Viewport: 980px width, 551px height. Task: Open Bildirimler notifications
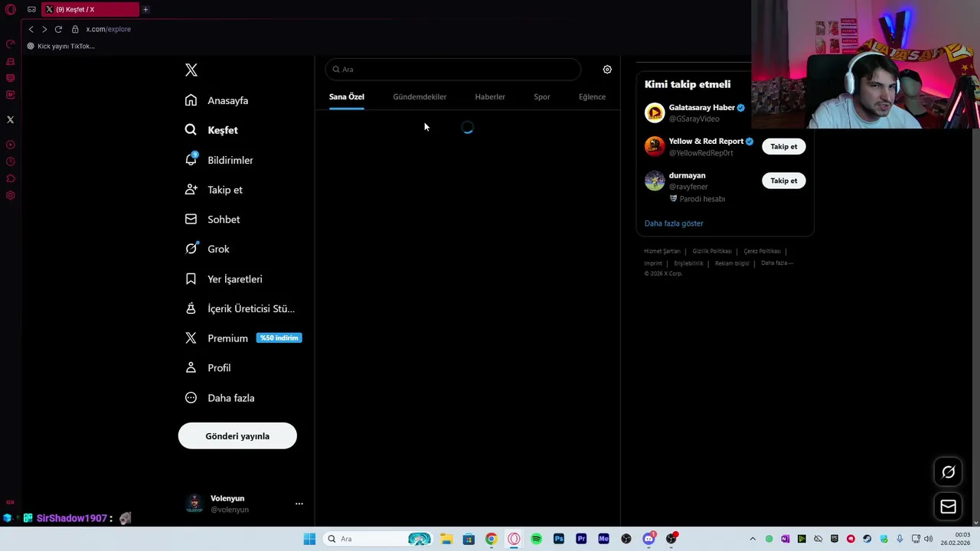[219, 160]
